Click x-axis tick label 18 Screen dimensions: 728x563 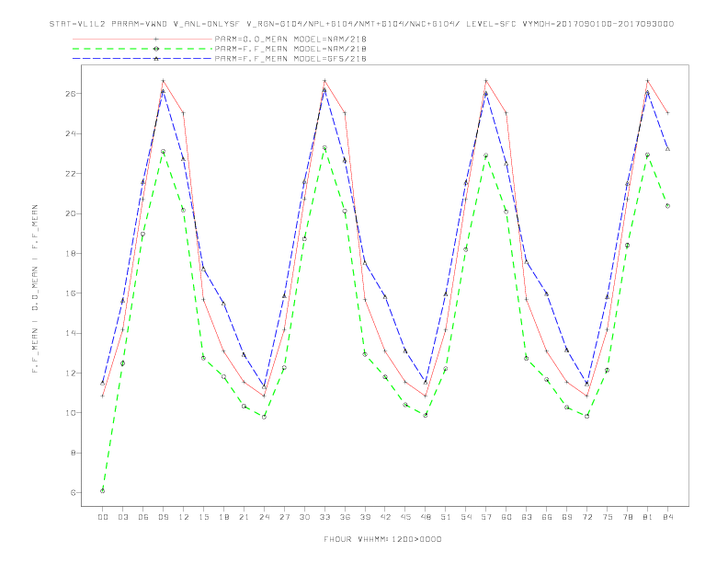click(x=223, y=517)
